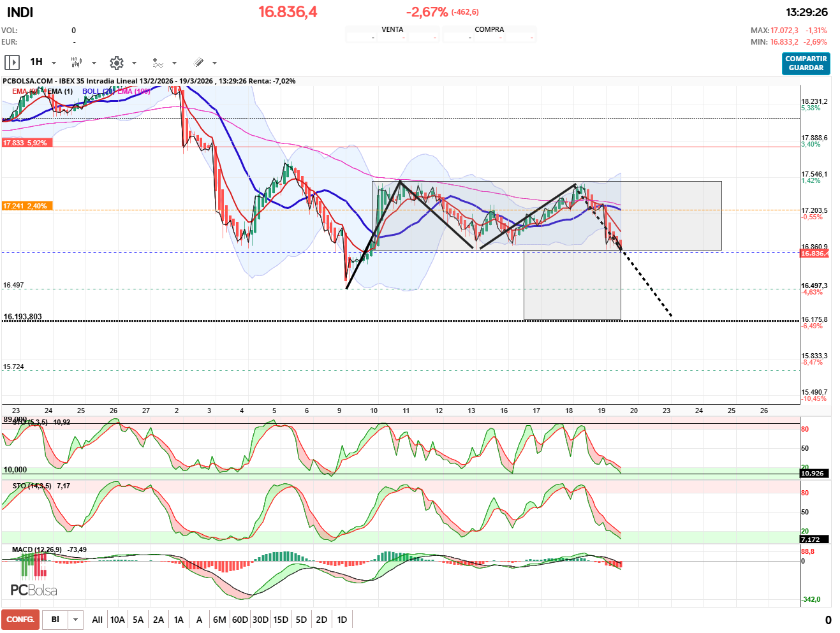Select the 60D range option
840x633 pixels.
[x=240, y=619]
